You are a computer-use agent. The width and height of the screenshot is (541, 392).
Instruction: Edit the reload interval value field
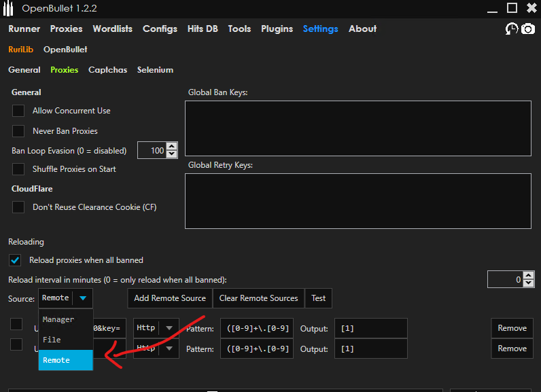click(505, 279)
